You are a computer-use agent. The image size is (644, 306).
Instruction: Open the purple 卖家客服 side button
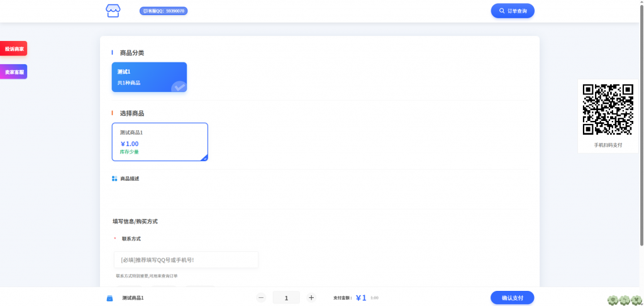(14, 72)
